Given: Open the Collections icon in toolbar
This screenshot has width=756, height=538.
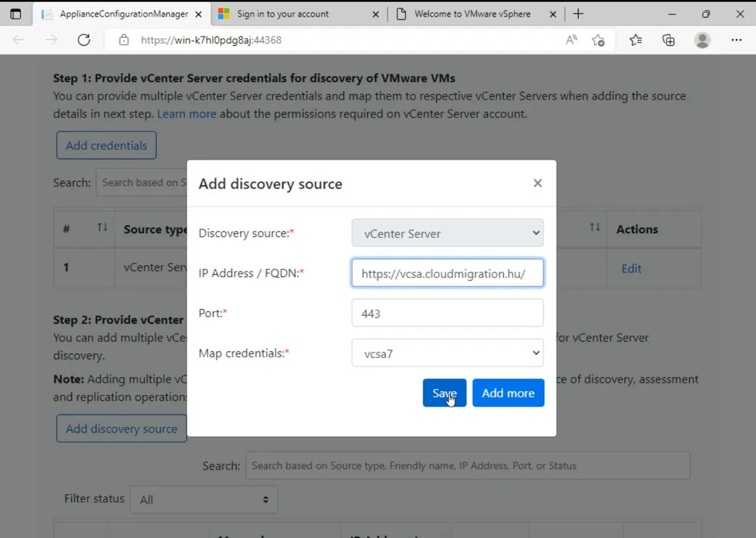Looking at the screenshot, I should click(x=669, y=40).
